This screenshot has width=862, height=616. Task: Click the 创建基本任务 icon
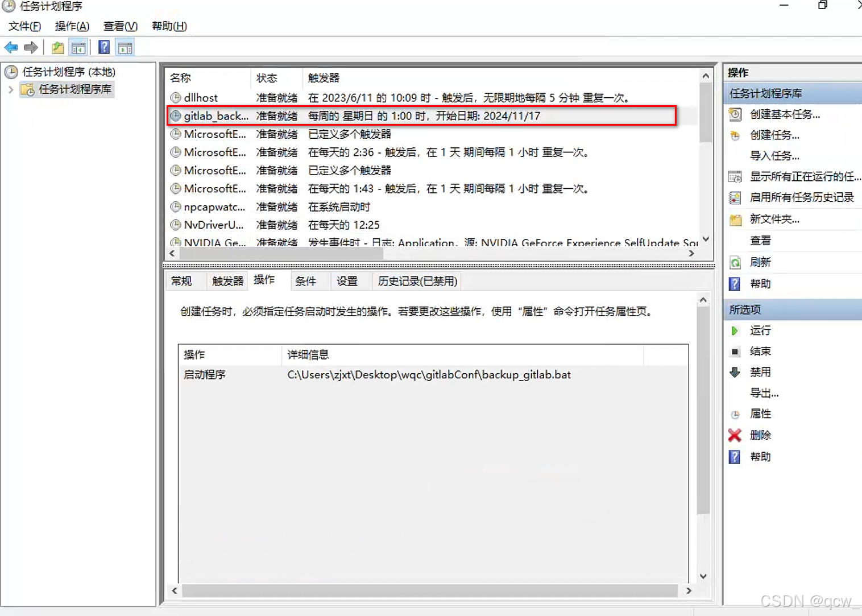click(735, 114)
